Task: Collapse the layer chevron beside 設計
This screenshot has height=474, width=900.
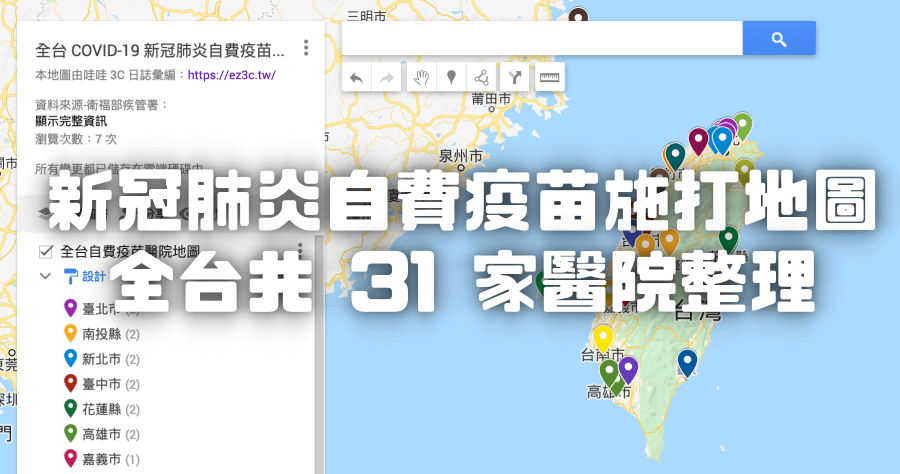Action: click(45, 276)
